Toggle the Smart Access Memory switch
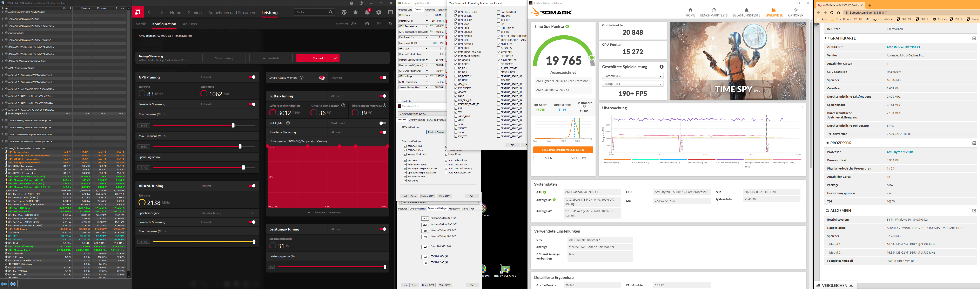Screen dimensions: 980x289 pos(383,78)
